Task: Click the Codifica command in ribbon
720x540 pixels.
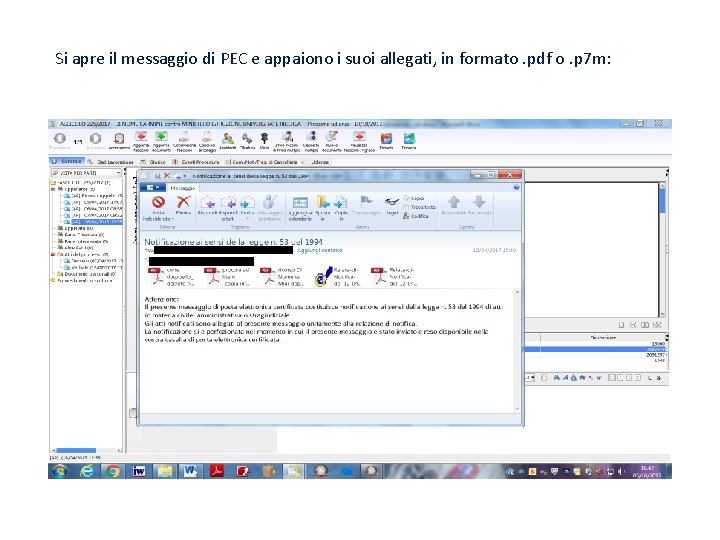Action: [416, 216]
